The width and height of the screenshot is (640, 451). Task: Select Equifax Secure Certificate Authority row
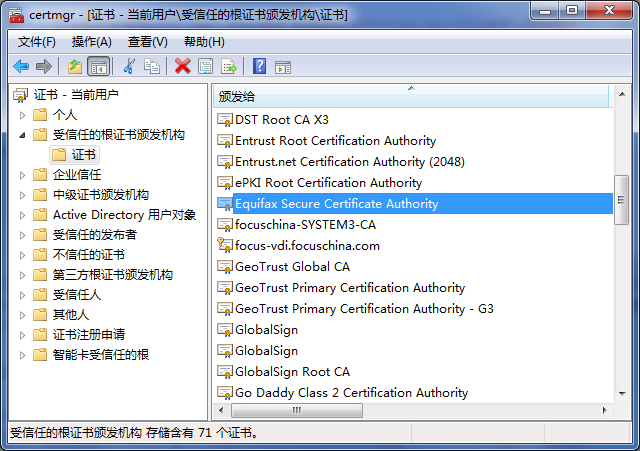coord(415,204)
